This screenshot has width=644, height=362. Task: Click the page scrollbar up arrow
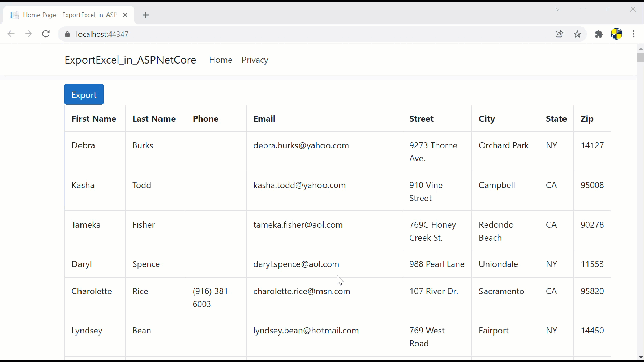click(x=640, y=49)
